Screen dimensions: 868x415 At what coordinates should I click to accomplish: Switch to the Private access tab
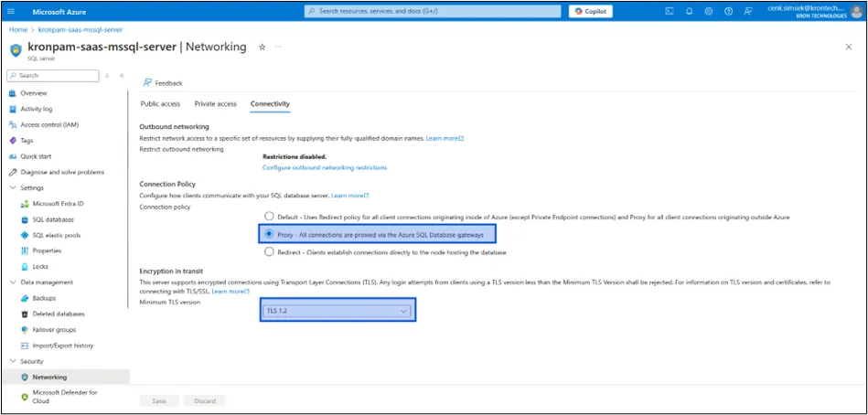pyautogui.click(x=215, y=104)
